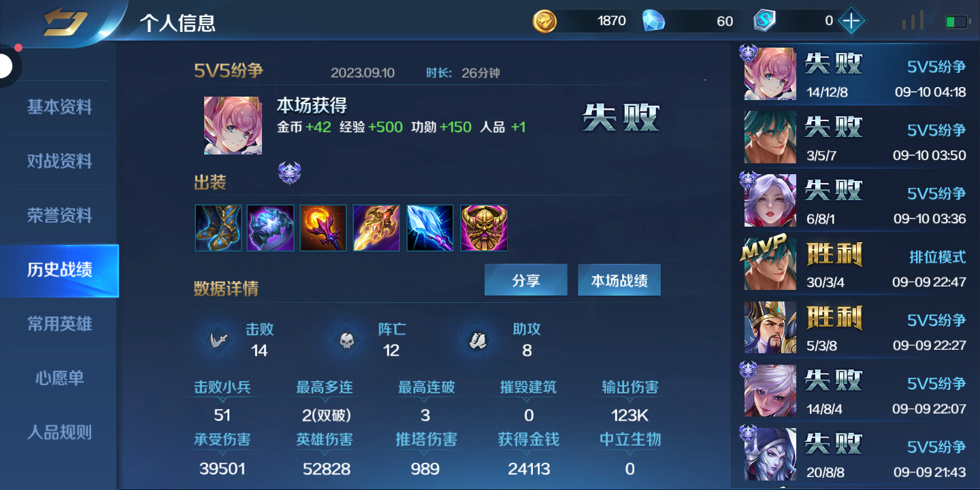This screenshot has width=980, height=490.
Task: Click the pink-haired hero portrait
Action: (233, 125)
